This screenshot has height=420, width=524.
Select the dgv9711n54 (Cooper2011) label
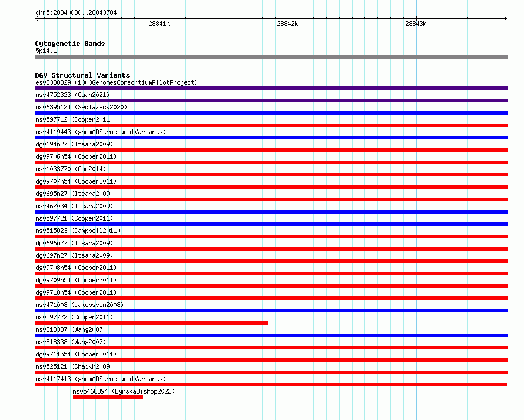(x=76, y=354)
